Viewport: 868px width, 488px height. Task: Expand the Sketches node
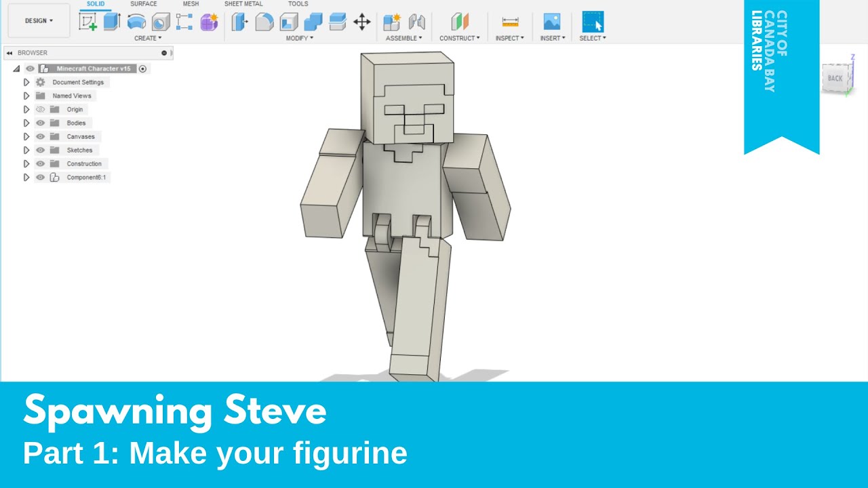click(x=26, y=150)
